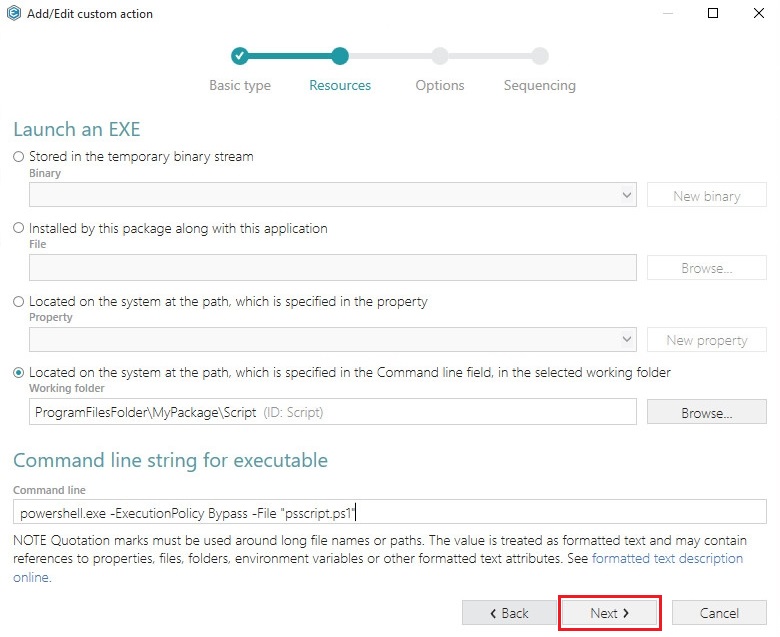Click the Command line input field
The width and height of the screenshot is (780, 637).
click(390, 512)
